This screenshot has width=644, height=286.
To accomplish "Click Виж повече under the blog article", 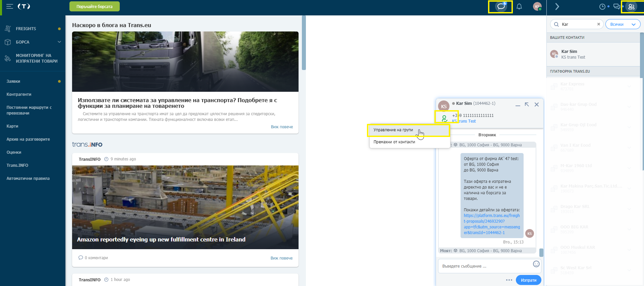I will pyautogui.click(x=282, y=127).
